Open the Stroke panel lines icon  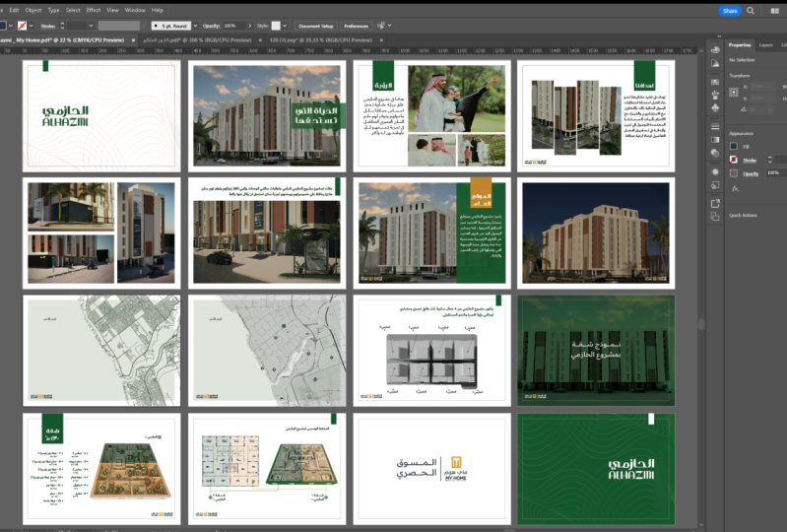pyautogui.click(x=715, y=126)
